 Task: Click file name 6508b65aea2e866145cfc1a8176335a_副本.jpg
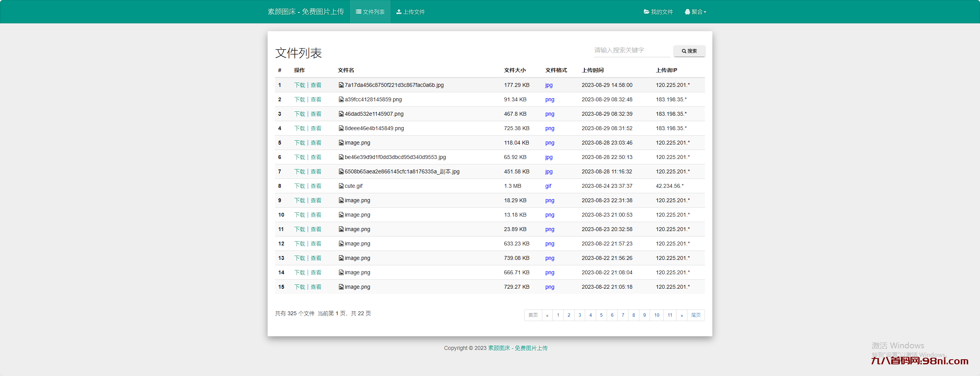(402, 171)
